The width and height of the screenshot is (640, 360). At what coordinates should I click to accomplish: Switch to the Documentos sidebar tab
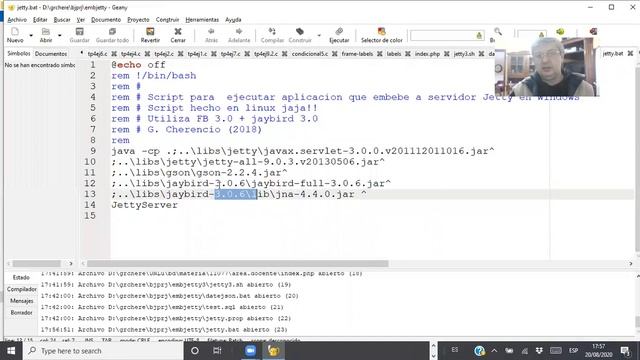(x=51, y=53)
